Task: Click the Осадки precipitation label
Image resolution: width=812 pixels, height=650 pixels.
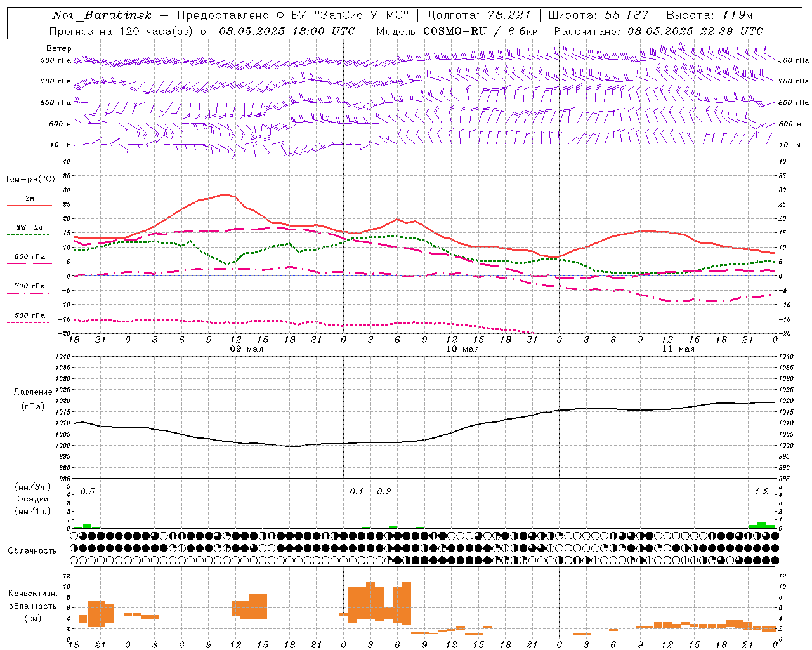Action: pyautogui.click(x=33, y=499)
